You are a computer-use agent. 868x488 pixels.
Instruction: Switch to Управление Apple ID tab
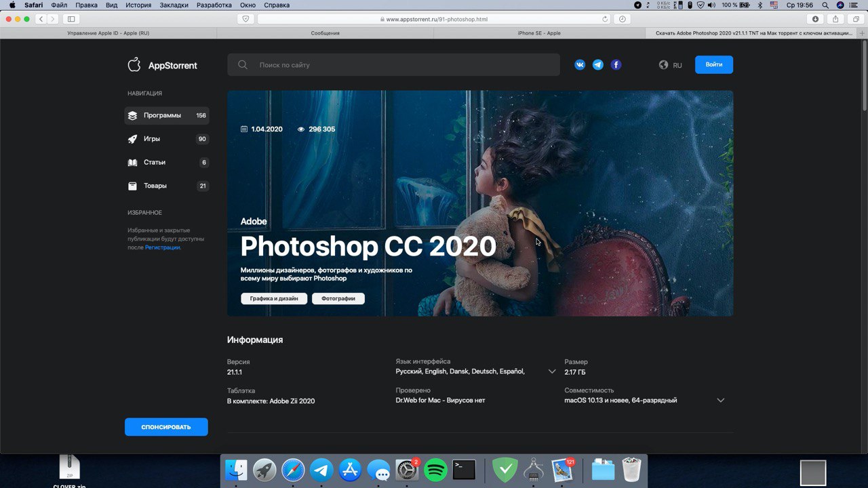(108, 33)
